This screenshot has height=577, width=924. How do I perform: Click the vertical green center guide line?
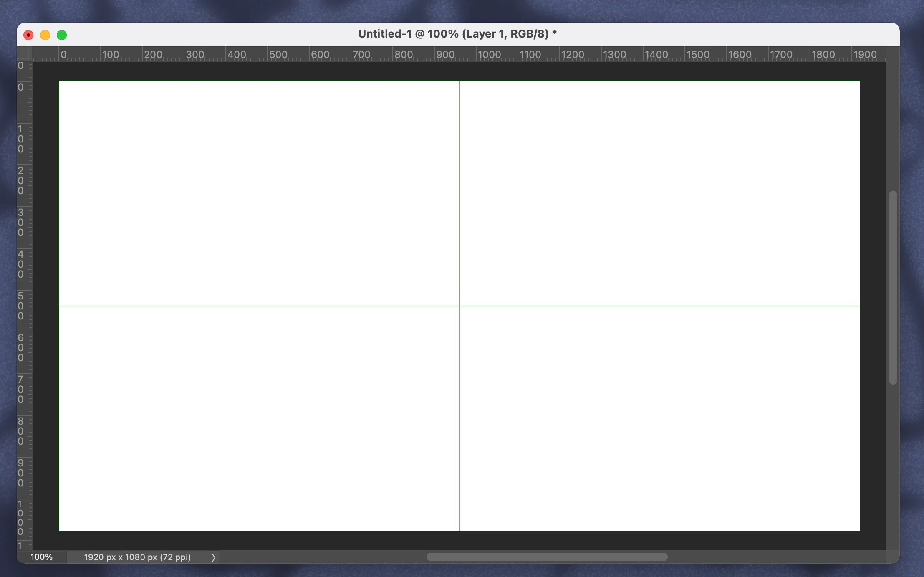coord(459,192)
